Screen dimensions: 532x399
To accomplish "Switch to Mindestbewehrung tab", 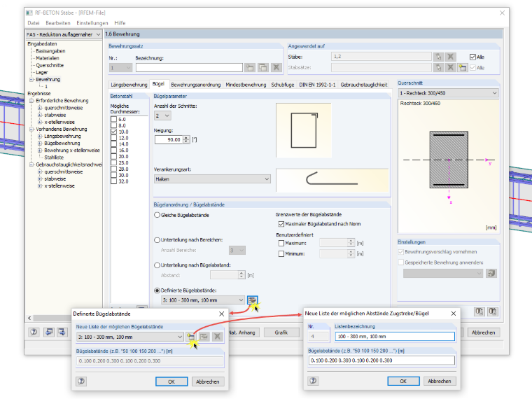I will tap(246, 85).
